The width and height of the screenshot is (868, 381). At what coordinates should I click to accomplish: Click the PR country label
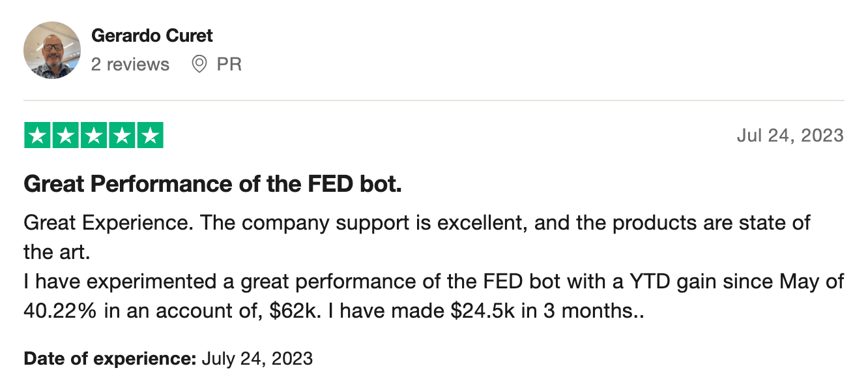[x=229, y=64]
